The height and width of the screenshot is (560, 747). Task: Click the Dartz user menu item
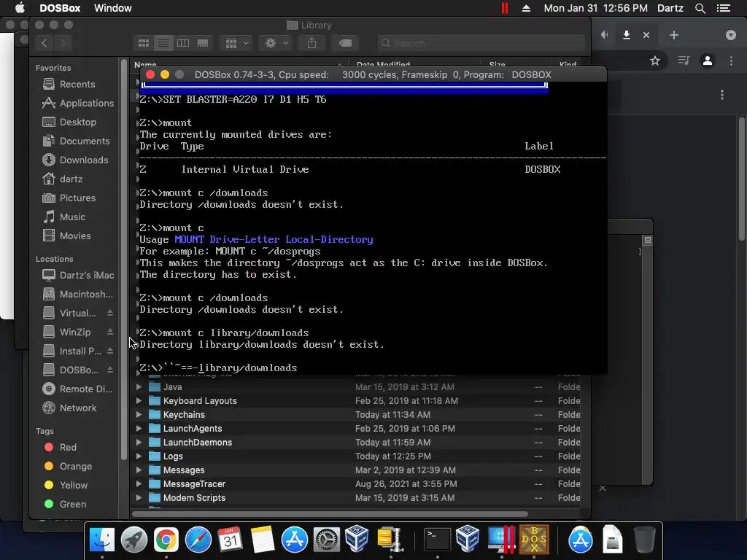pos(670,8)
